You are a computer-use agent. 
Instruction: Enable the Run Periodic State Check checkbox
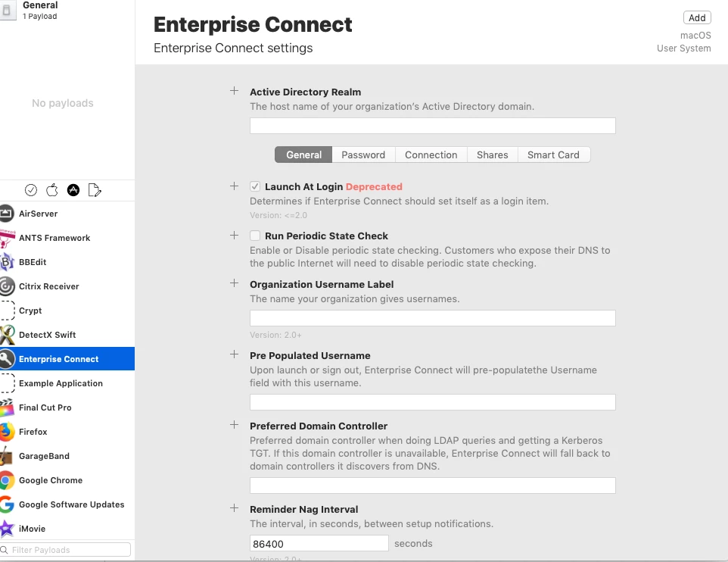255,236
